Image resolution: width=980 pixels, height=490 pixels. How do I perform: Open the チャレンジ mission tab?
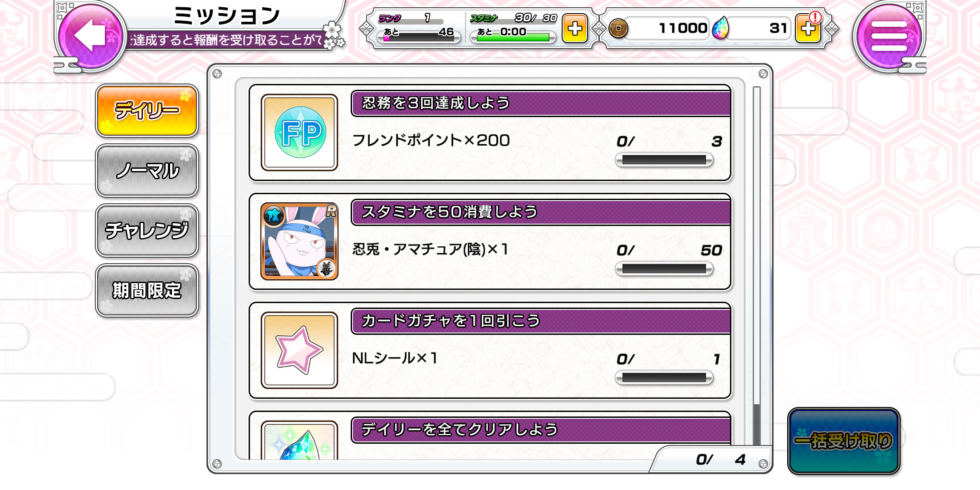pos(147,230)
